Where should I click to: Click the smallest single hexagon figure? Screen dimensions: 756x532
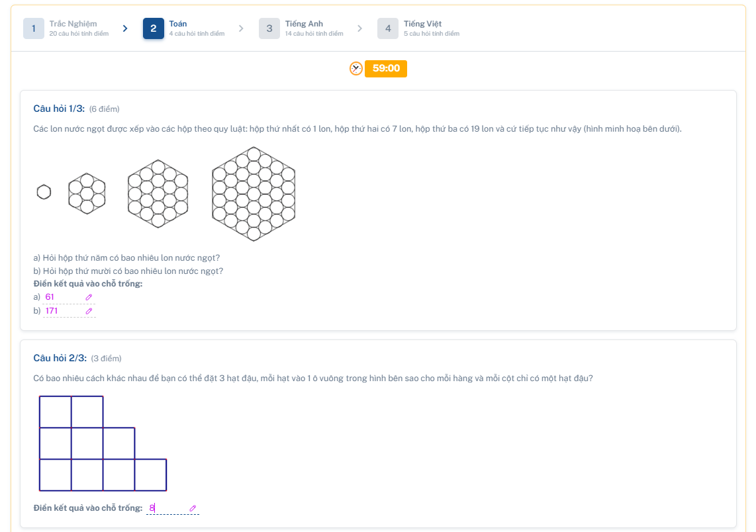pyautogui.click(x=44, y=192)
